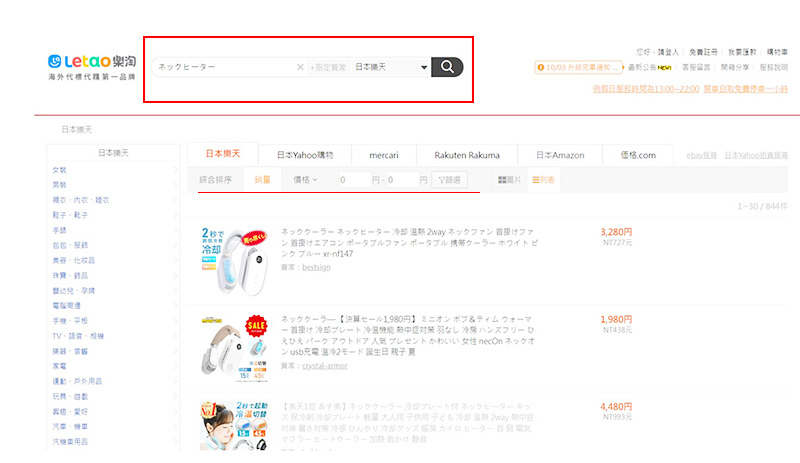Image resolution: width=800 pixels, height=463 pixels.
Task: Click the maximum price input field
Action: click(402, 180)
